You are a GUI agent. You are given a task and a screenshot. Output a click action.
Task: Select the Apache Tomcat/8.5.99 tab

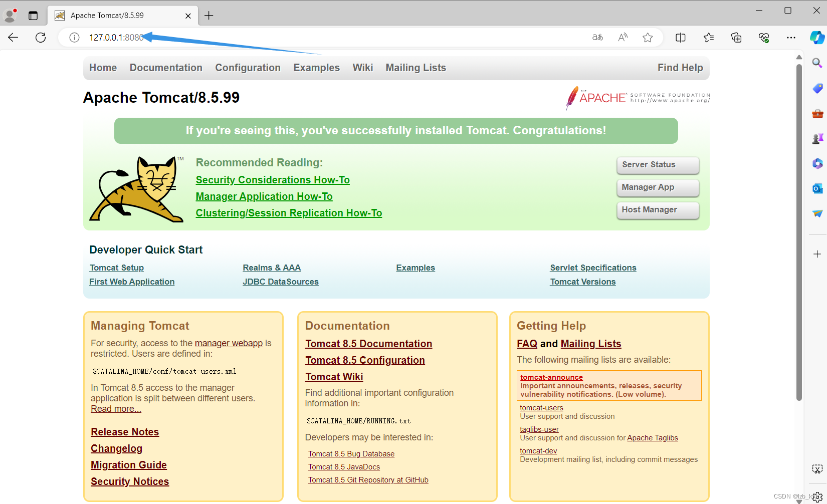[123, 16]
